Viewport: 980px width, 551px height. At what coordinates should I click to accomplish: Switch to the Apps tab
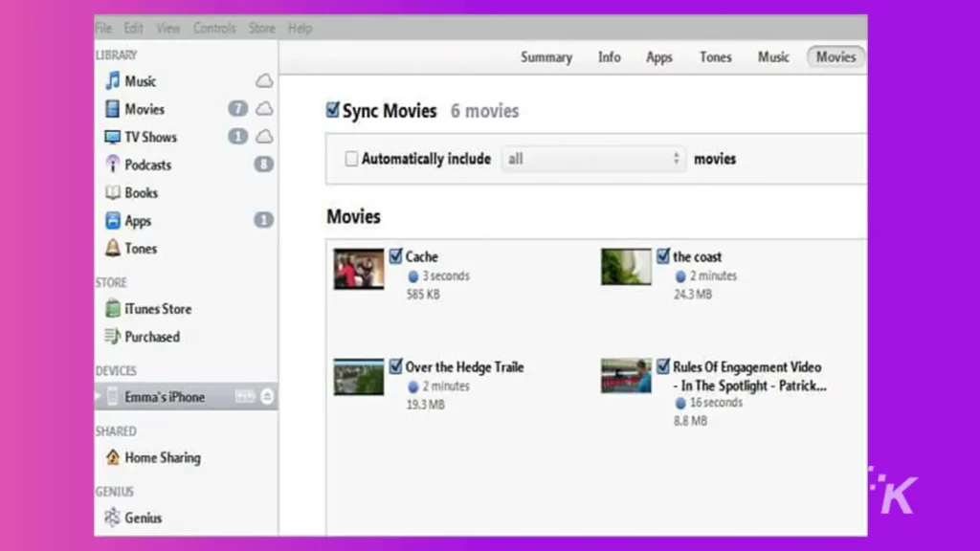pos(658,56)
